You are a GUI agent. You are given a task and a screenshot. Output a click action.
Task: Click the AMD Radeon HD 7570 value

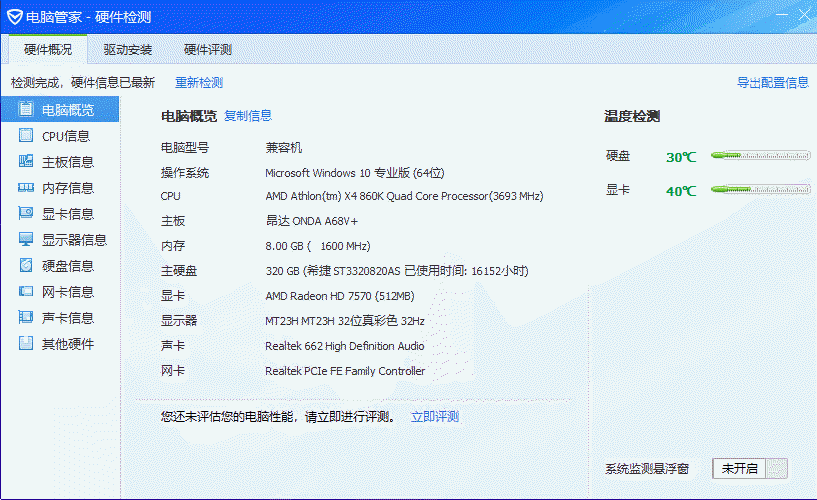[x=340, y=296]
